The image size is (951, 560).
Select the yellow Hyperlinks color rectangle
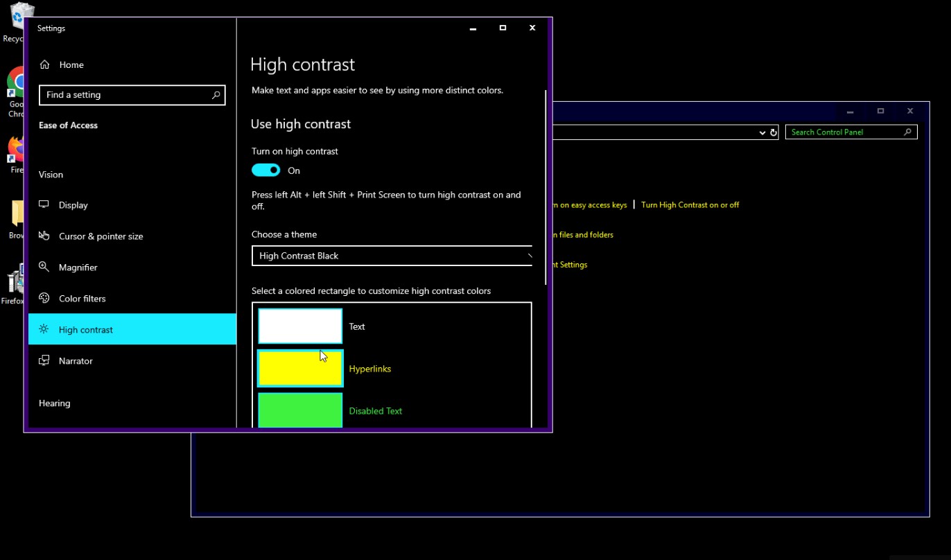tap(300, 368)
